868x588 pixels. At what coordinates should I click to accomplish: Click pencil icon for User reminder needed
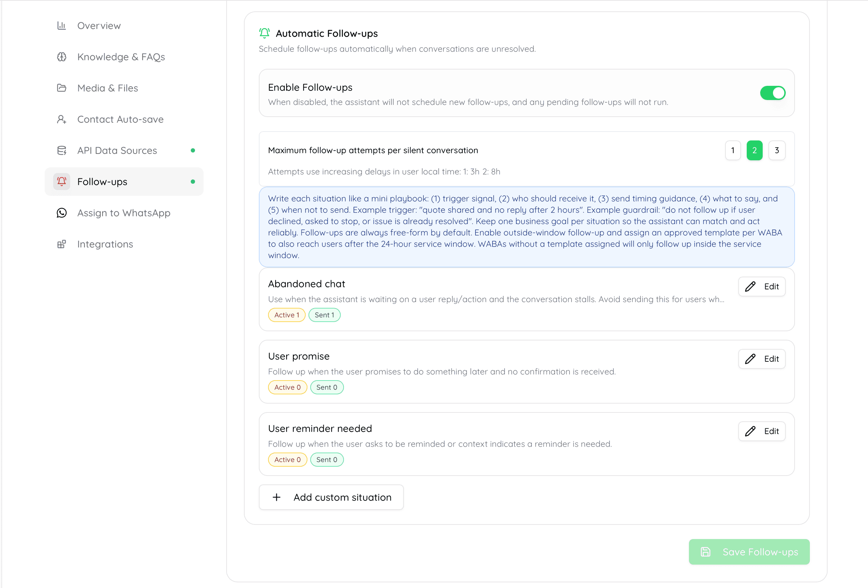coord(750,432)
